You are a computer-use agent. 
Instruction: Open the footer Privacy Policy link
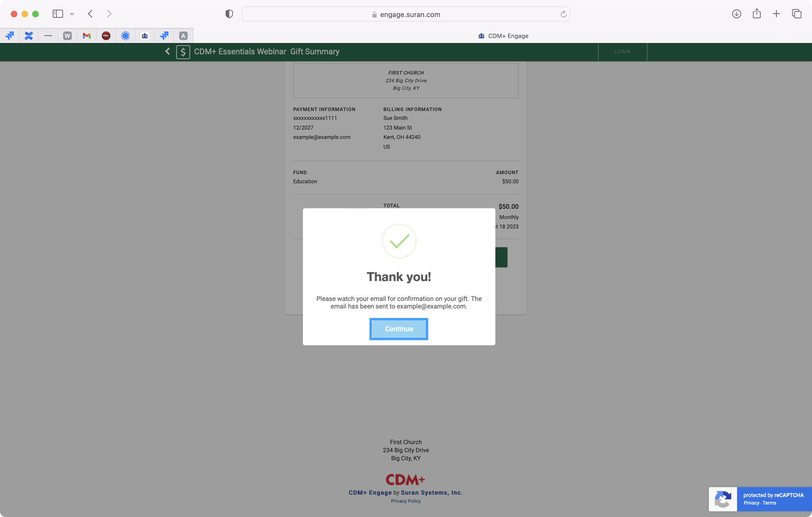click(x=406, y=501)
